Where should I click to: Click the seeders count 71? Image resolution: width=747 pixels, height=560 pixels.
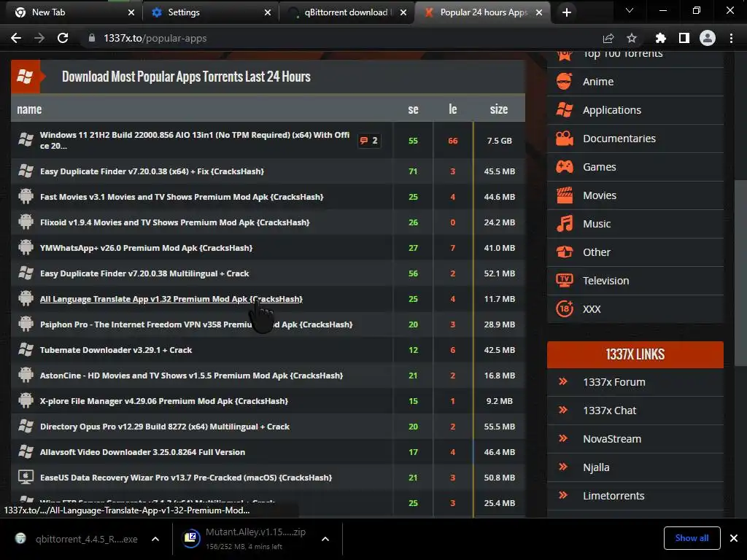click(x=413, y=171)
